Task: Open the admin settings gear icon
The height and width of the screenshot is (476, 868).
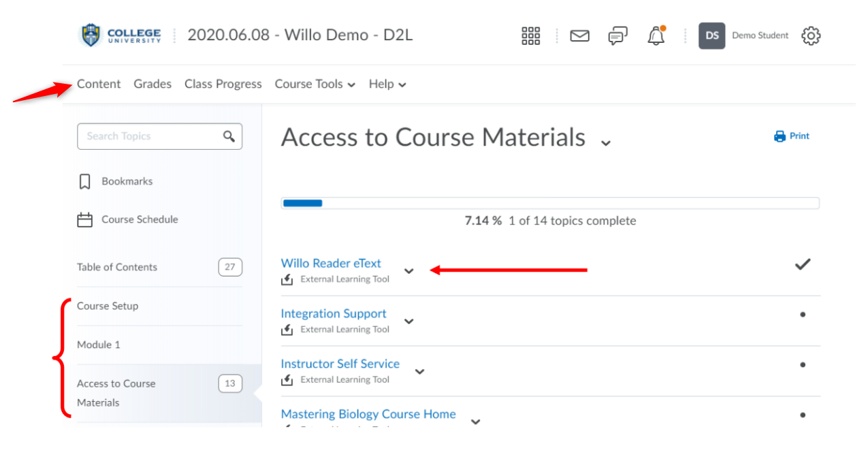Action: click(811, 36)
